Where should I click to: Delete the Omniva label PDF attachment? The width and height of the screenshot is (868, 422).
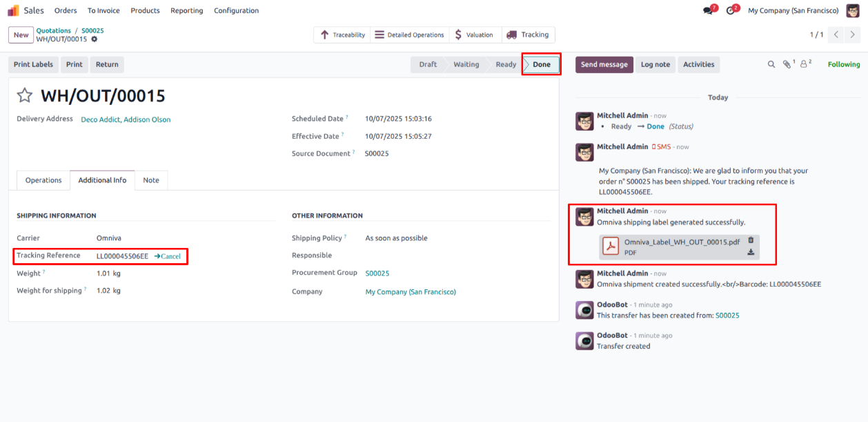pos(751,240)
